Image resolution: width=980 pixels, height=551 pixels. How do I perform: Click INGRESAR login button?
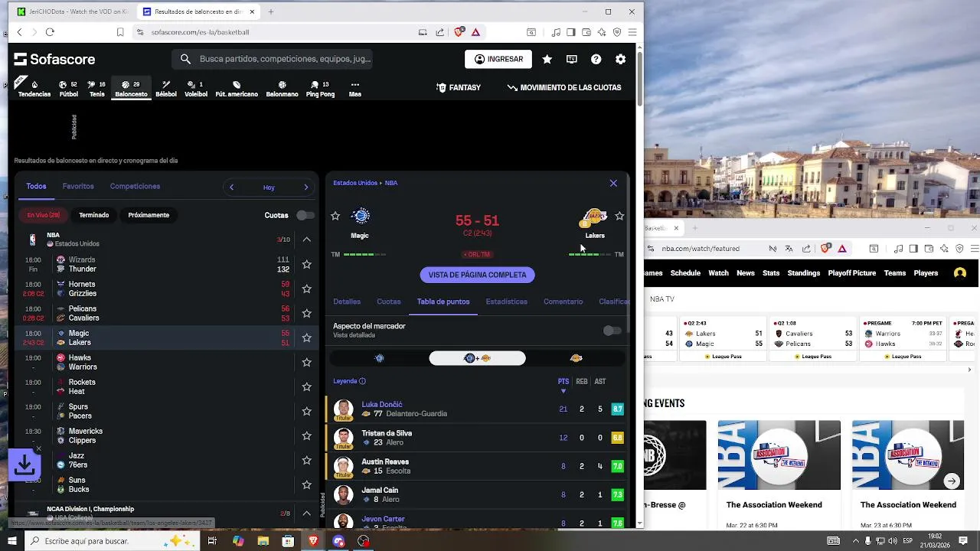pyautogui.click(x=498, y=59)
